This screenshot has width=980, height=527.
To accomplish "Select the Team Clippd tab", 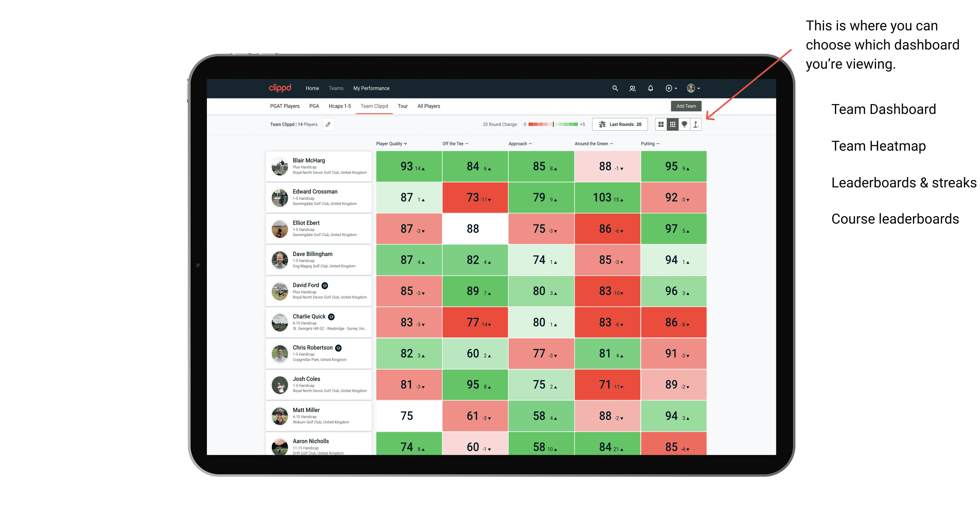I will pyautogui.click(x=374, y=106).
